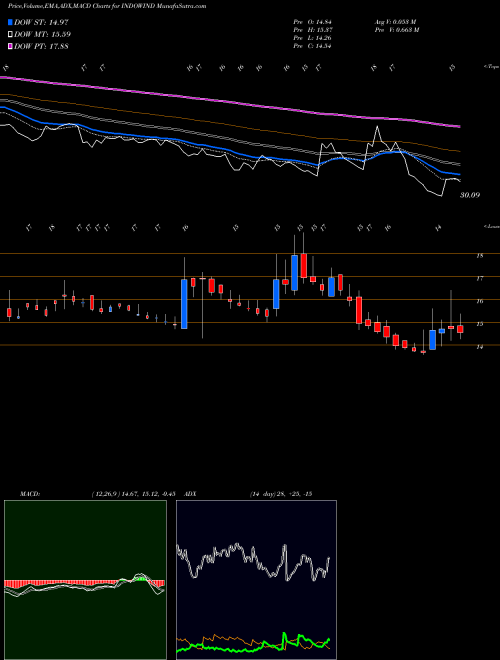Select the 'DOW PT: 17.88' legend label

(41, 46)
